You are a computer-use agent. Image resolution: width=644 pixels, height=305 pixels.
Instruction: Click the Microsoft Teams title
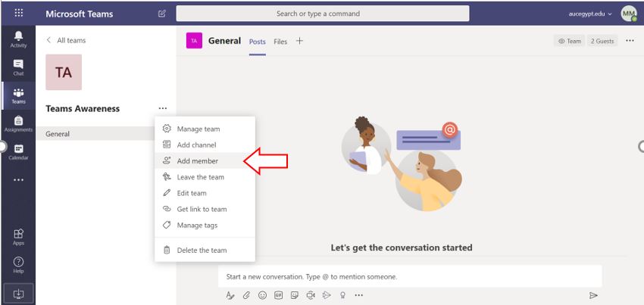80,14
